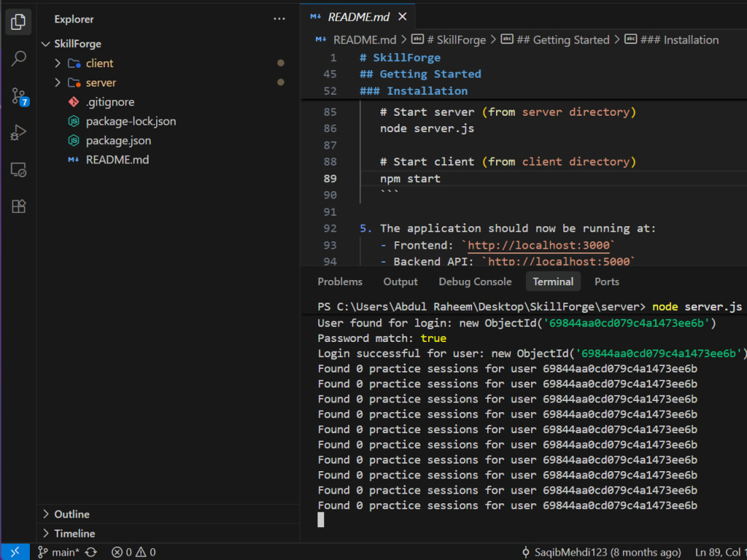The width and height of the screenshot is (747, 560).
Task: Expand the server folder chevron
Action: pyautogui.click(x=58, y=83)
